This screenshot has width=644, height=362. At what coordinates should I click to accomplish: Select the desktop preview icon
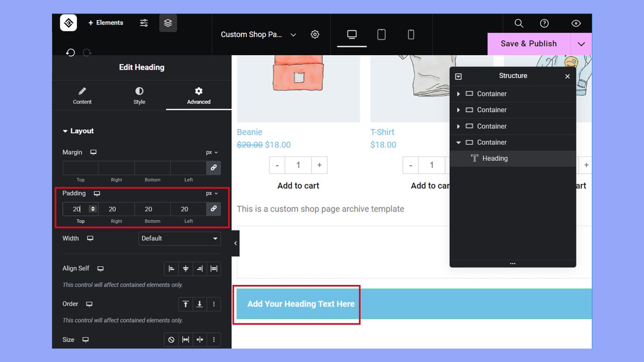click(351, 34)
